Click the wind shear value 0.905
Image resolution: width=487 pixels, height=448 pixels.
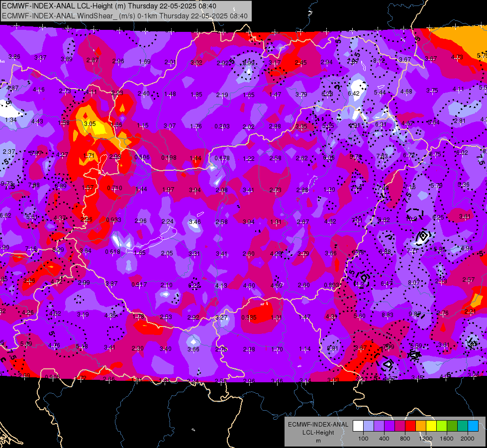point(52,377)
